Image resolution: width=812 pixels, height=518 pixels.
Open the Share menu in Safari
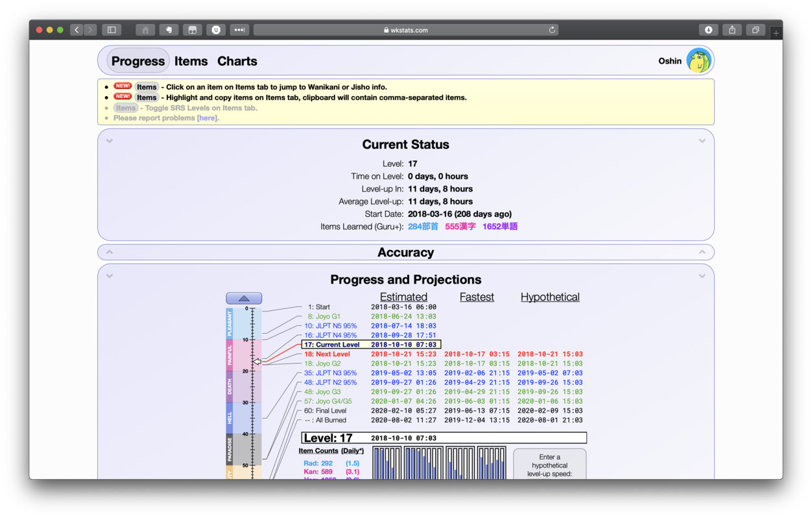click(x=732, y=30)
